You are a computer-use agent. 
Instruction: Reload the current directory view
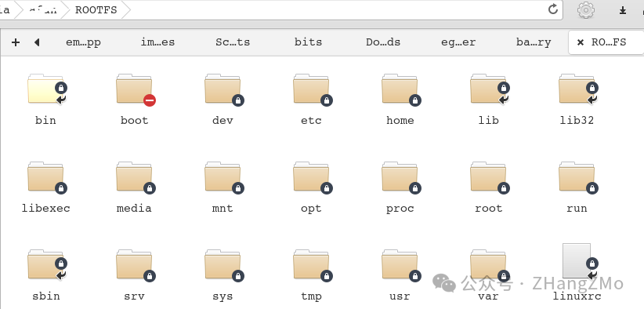tap(553, 9)
